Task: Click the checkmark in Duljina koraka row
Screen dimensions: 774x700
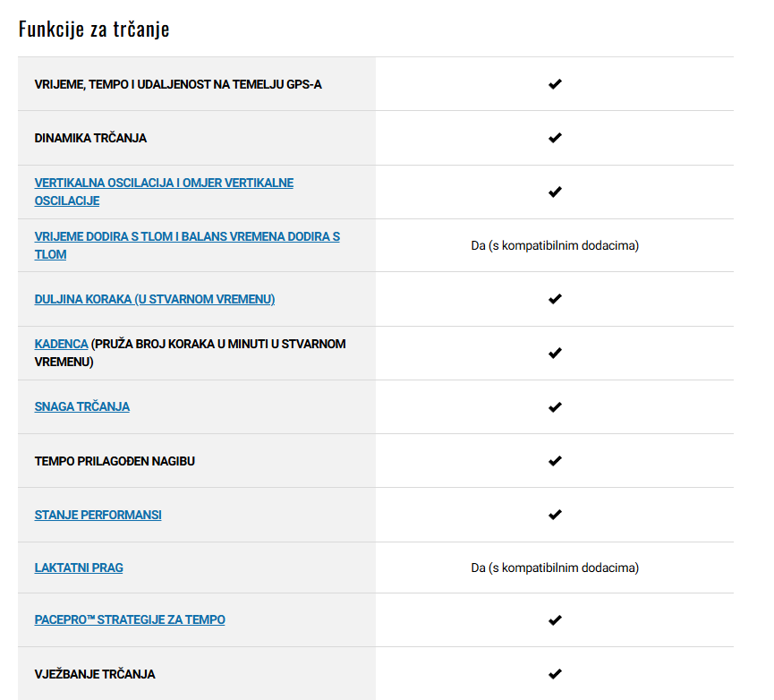Action: pos(555,299)
